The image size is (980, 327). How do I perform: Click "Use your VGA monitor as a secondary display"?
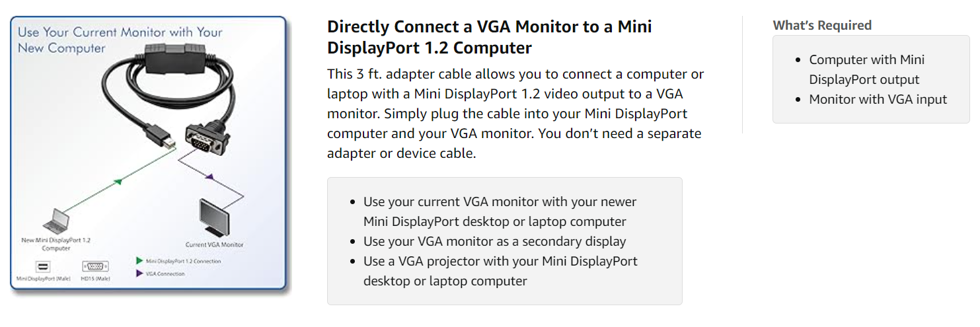click(x=494, y=241)
